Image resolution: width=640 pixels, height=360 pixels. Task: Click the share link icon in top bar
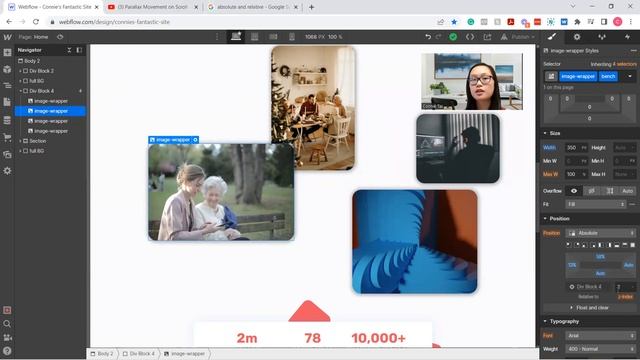click(487, 37)
